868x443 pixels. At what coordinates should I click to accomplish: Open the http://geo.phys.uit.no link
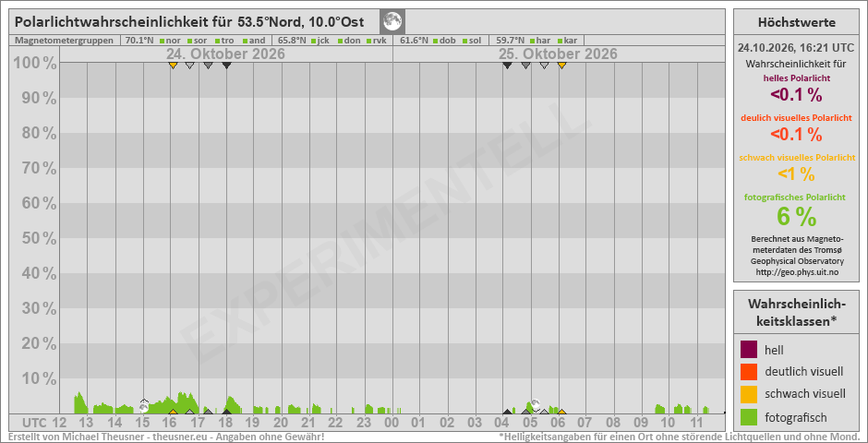click(797, 272)
